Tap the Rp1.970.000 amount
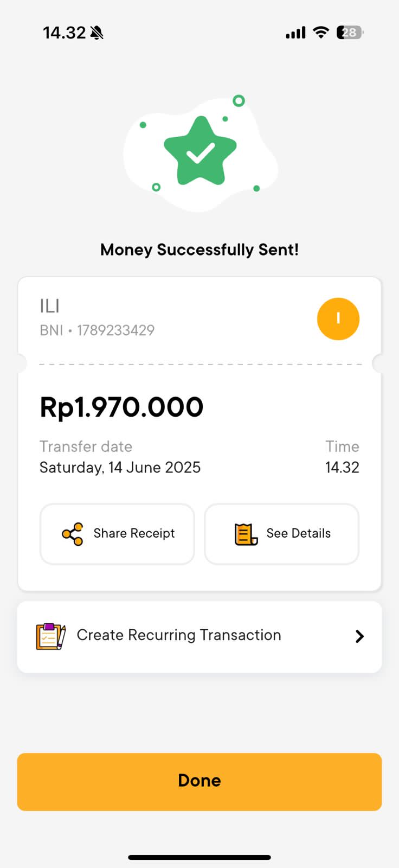Viewport: 399px width, 868px height. (121, 407)
